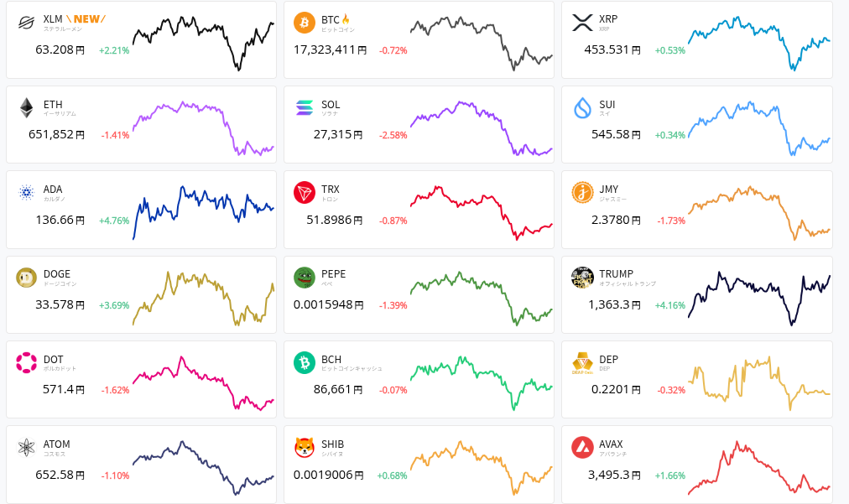Select the DOT ticker label
849x504 pixels.
point(54,360)
